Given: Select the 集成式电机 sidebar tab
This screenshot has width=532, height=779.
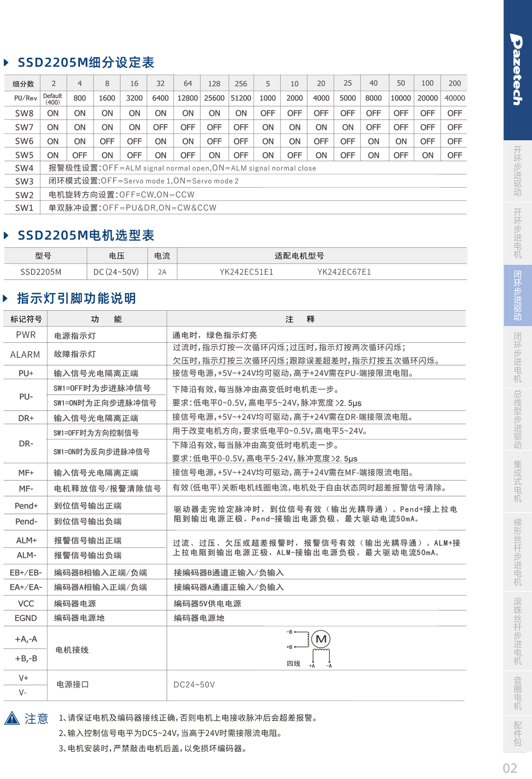Looking at the screenshot, I should (x=517, y=481).
